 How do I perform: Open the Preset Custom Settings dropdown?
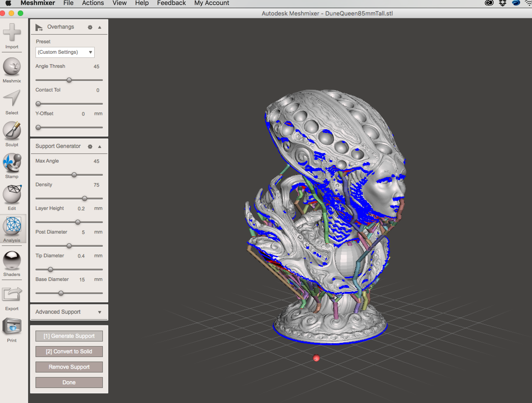(65, 52)
